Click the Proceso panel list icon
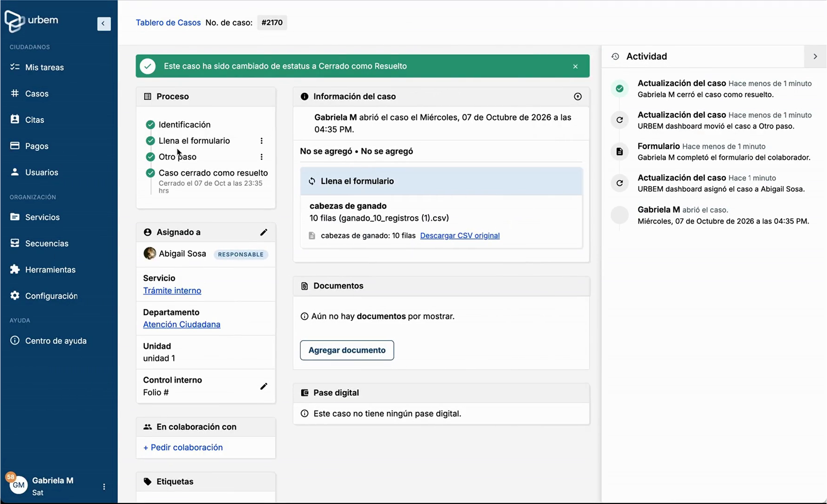827x504 pixels. pos(147,97)
